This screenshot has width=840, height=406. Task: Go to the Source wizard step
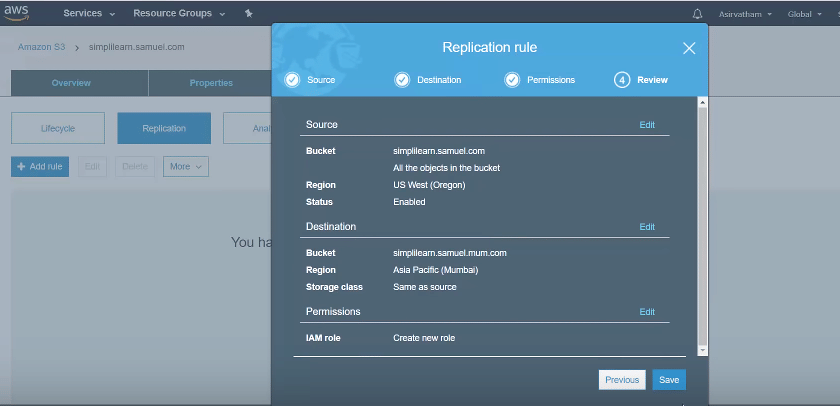321,80
